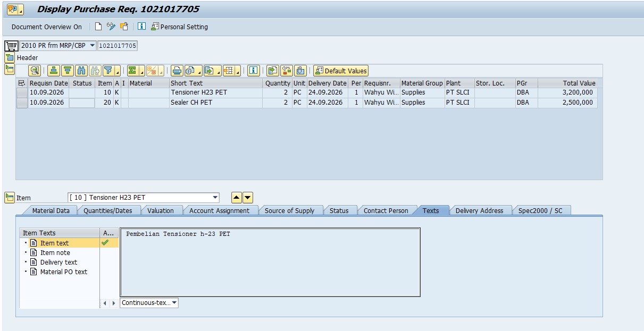644x331 pixels.
Task: Click the Sort Ascending icon
Action: click(x=54, y=71)
